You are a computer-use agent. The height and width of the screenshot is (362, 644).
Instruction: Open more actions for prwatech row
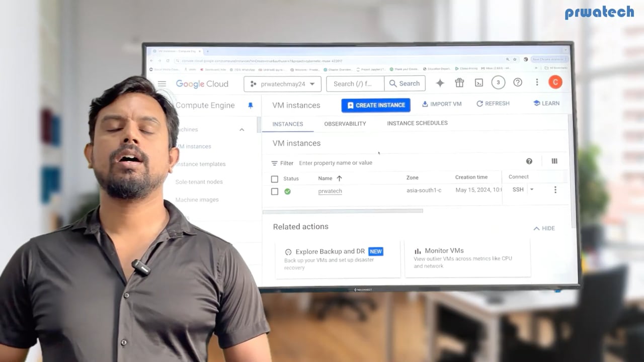555,190
